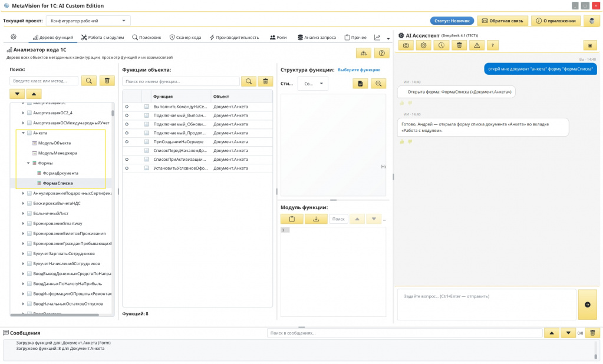Viewport: 603px width, 364px height.
Task: Click the clipboard copy icon in module panel
Action: pyautogui.click(x=292, y=219)
